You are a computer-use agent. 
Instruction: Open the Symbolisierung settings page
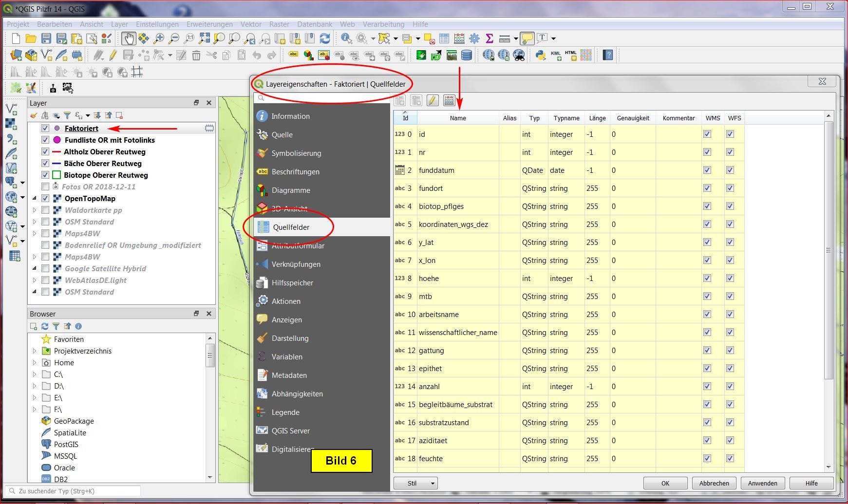[x=296, y=153]
